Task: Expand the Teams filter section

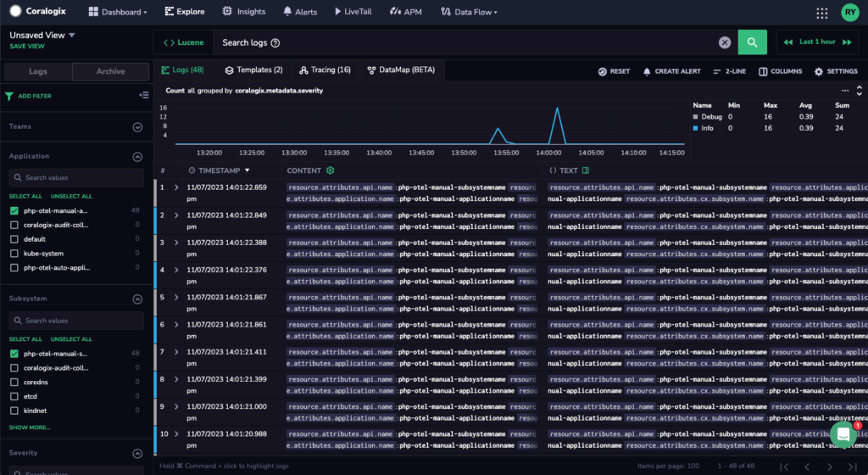Action: click(x=137, y=127)
